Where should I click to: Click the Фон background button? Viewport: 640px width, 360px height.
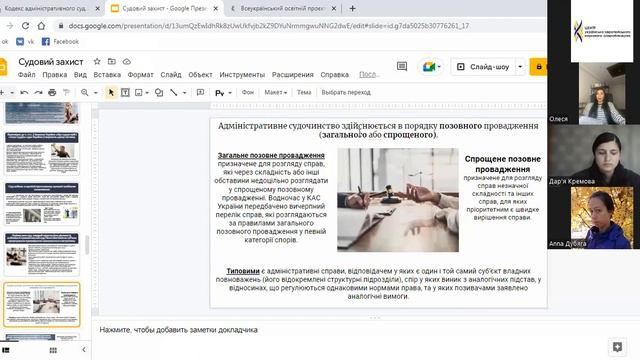[x=248, y=93]
